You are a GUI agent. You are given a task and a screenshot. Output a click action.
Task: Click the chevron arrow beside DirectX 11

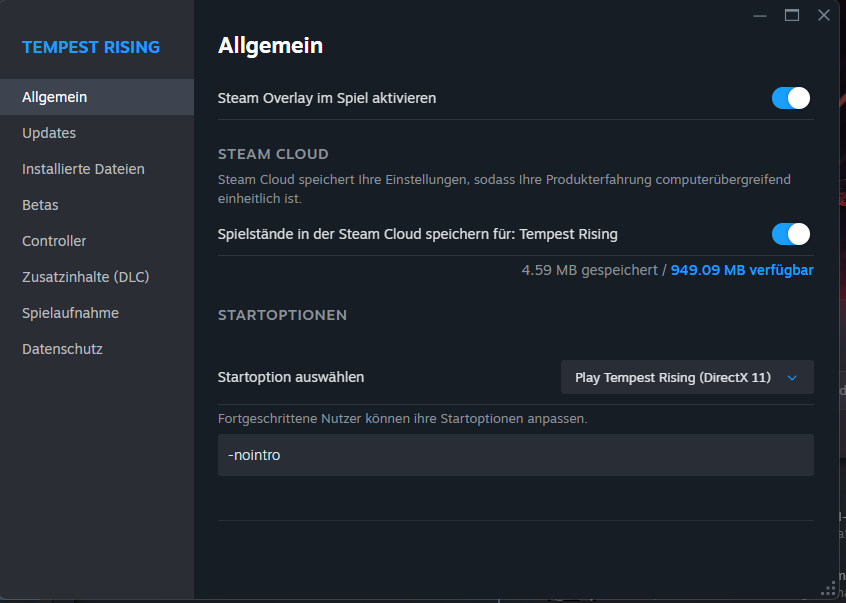tap(792, 378)
